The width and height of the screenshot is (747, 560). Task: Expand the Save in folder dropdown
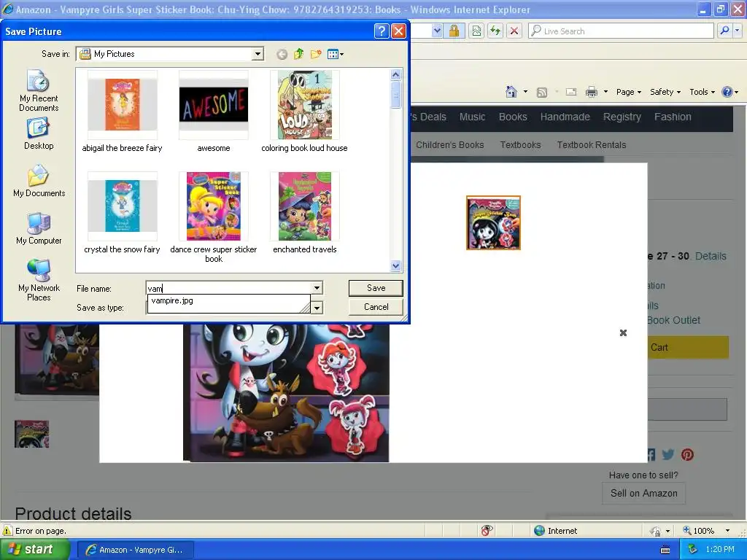(258, 54)
